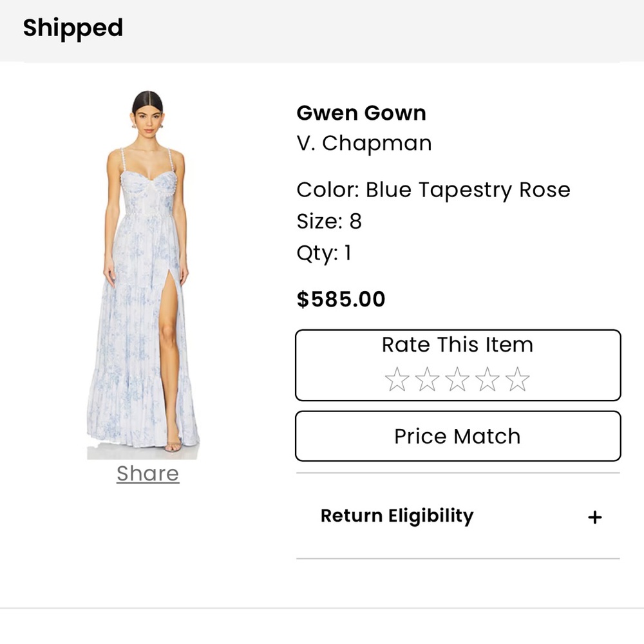
Task: Expand Return Eligibility via the plus icon
Action: pyautogui.click(x=595, y=516)
